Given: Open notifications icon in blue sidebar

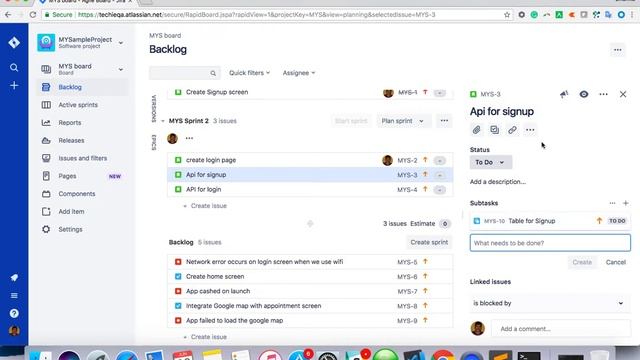Looking at the screenshot, I should click(14, 278).
